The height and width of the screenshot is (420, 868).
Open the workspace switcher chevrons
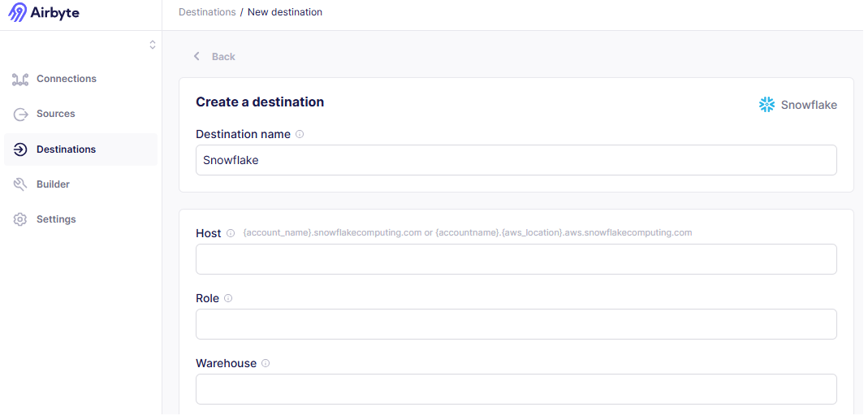click(152, 45)
